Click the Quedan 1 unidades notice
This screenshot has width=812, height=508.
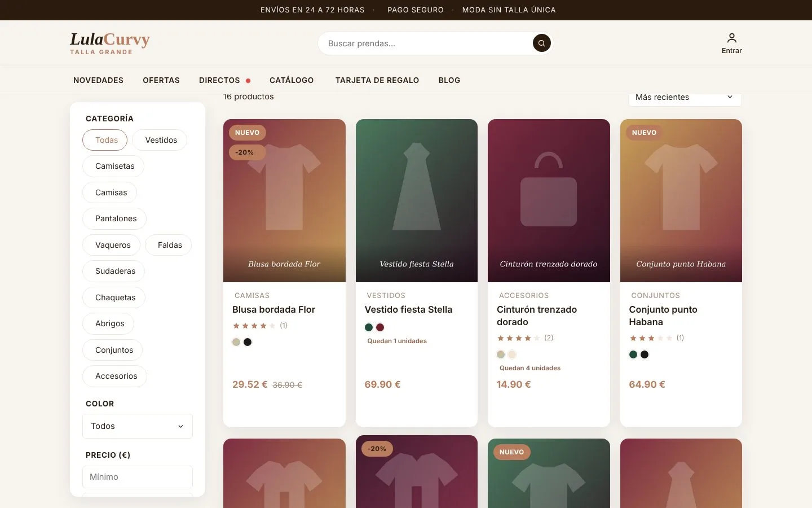(x=397, y=341)
